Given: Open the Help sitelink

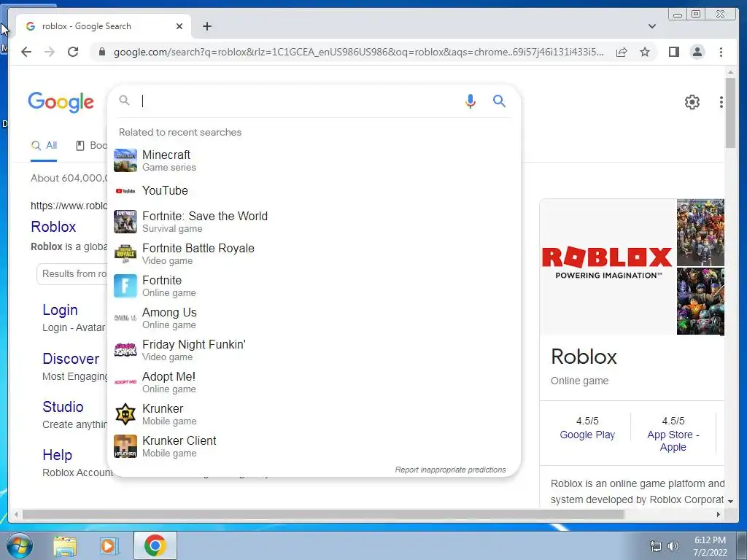Looking at the screenshot, I should (57, 455).
